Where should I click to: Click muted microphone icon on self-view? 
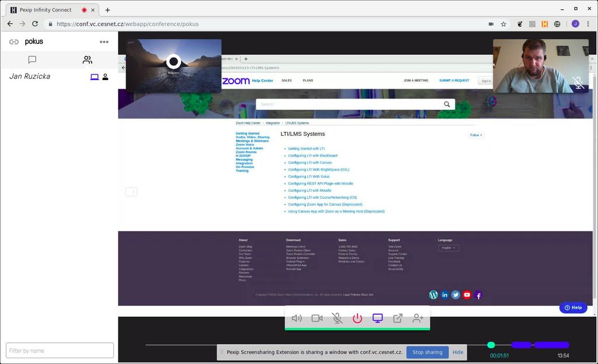[x=578, y=82]
